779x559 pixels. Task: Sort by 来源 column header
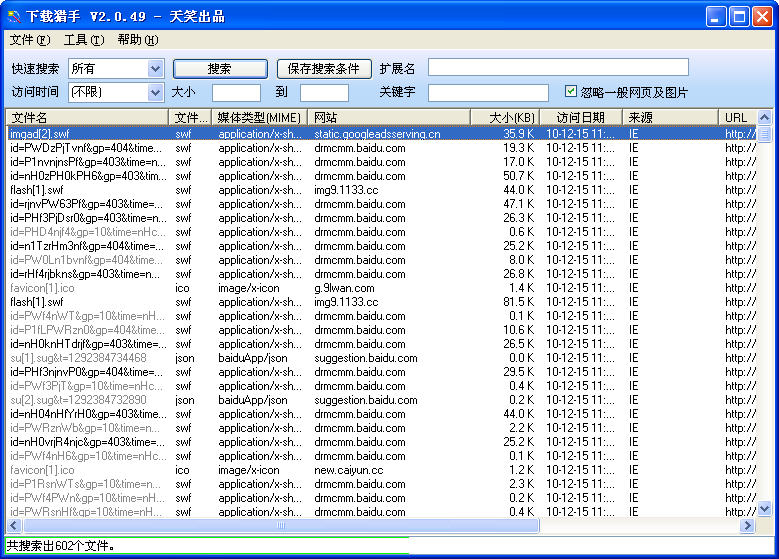670,118
